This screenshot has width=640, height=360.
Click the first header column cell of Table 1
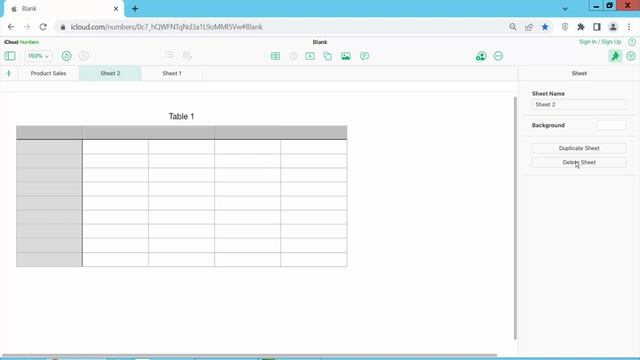coord(49,133)
